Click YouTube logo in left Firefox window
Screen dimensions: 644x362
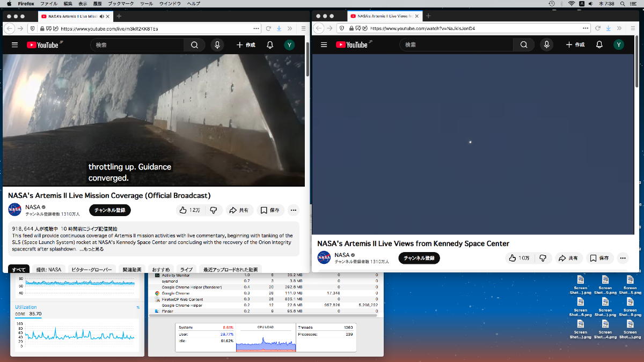[x=44, y=45]
